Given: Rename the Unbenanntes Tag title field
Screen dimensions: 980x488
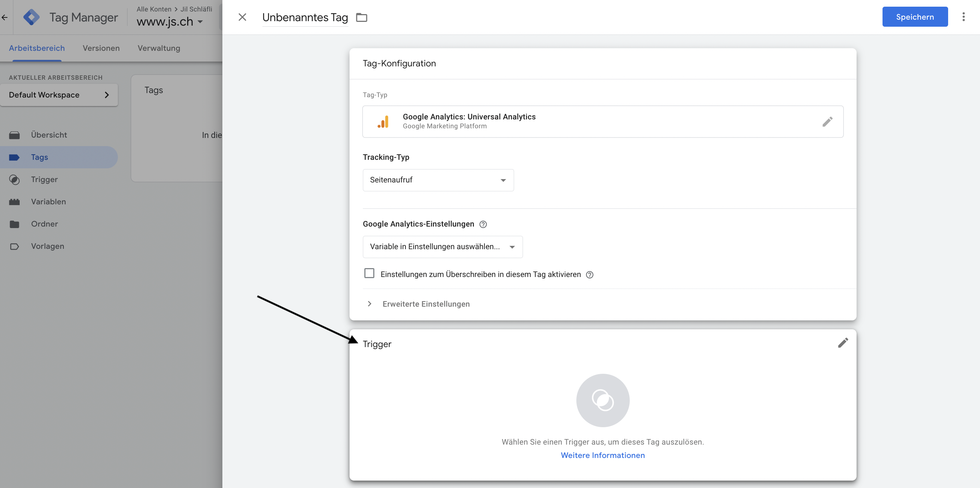Looking at the screenshot, I should 305,17.
